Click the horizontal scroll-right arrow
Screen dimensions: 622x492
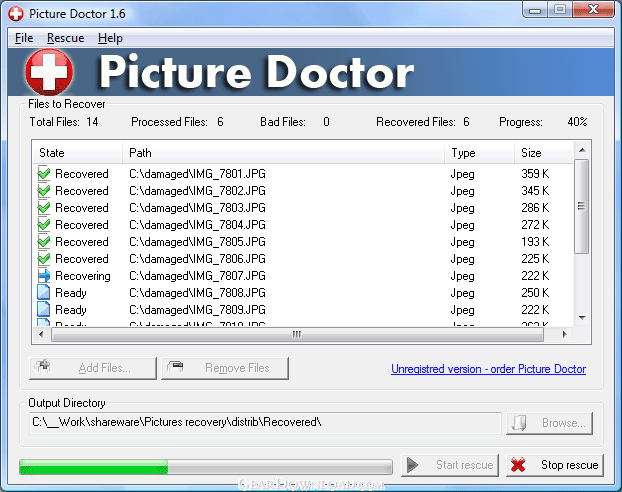tap(564, 334)
